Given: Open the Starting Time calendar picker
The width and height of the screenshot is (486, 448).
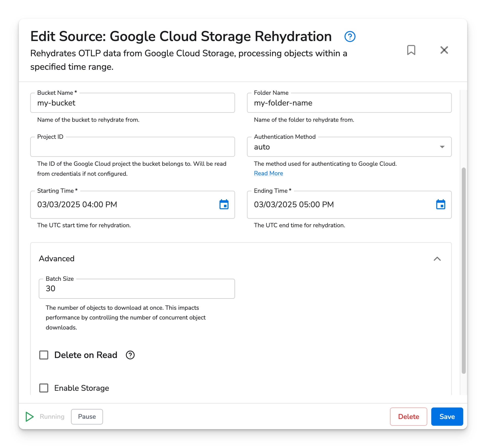Looking at the screenshot, I should [224, 205].
